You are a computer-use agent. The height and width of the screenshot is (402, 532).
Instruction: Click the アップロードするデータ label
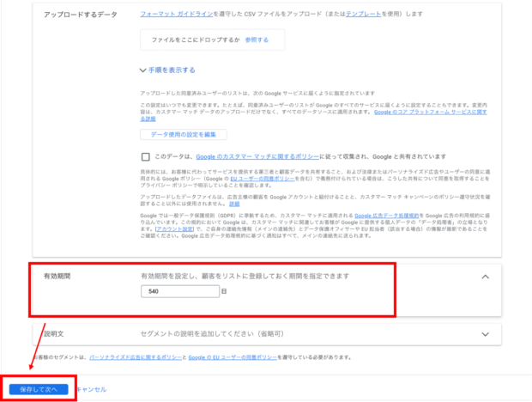81,15
